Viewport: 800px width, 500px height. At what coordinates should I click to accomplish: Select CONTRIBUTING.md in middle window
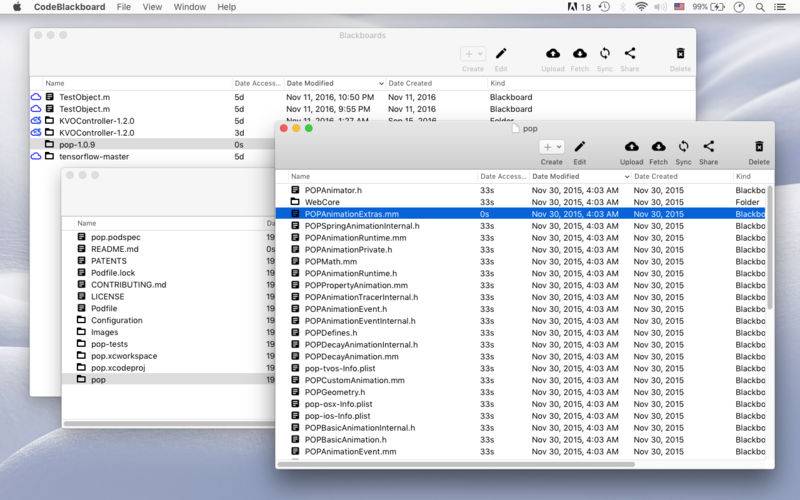point(129,285)
